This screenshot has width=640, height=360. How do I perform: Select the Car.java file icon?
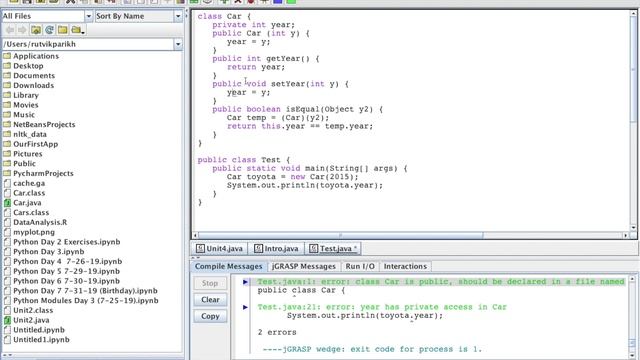tap(7, 203)
